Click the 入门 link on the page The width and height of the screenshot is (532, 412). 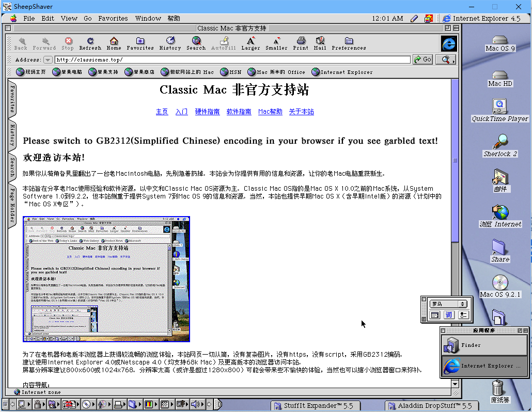pyautogui.click(x=181, y=112)
